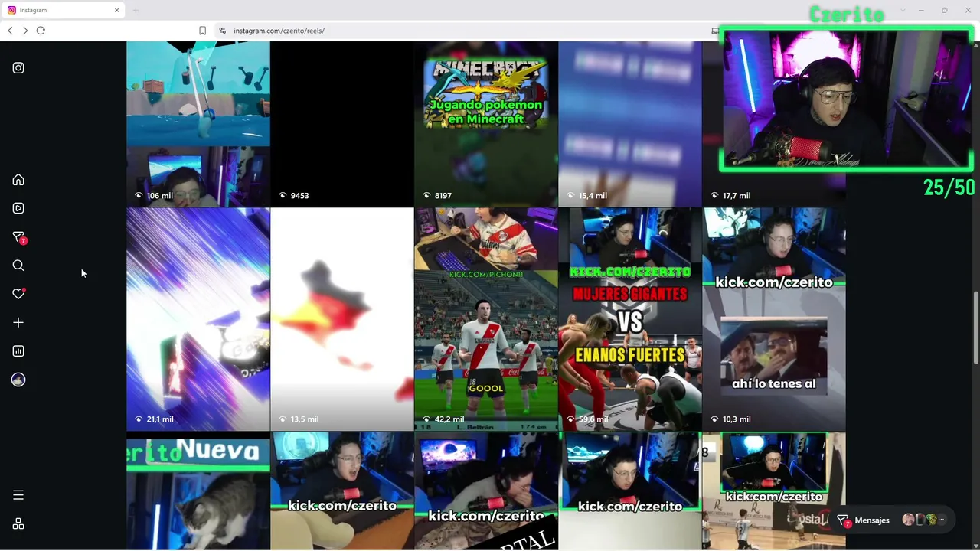This screenshot has width=980, height=551.
Task: Go back with the browser back arrow
Action: (x=10, y=31)
